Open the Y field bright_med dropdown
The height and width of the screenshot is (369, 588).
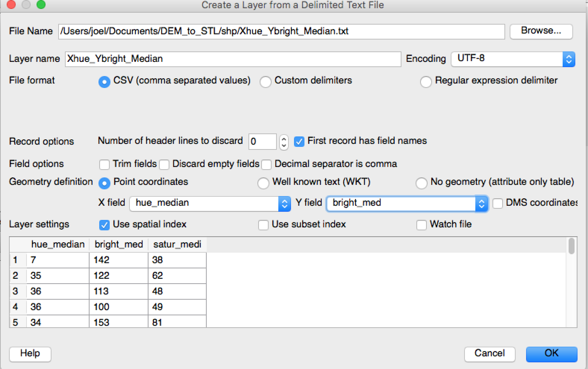coord(407,204)
